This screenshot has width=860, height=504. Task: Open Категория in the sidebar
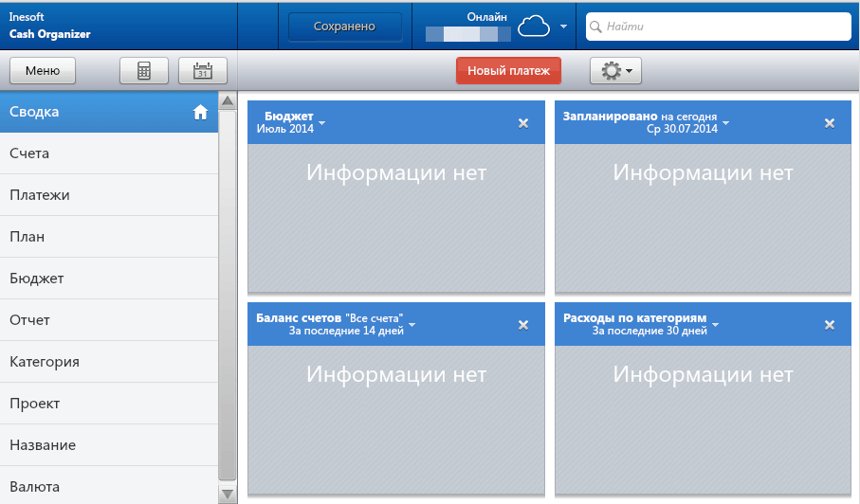coord(109,362)
